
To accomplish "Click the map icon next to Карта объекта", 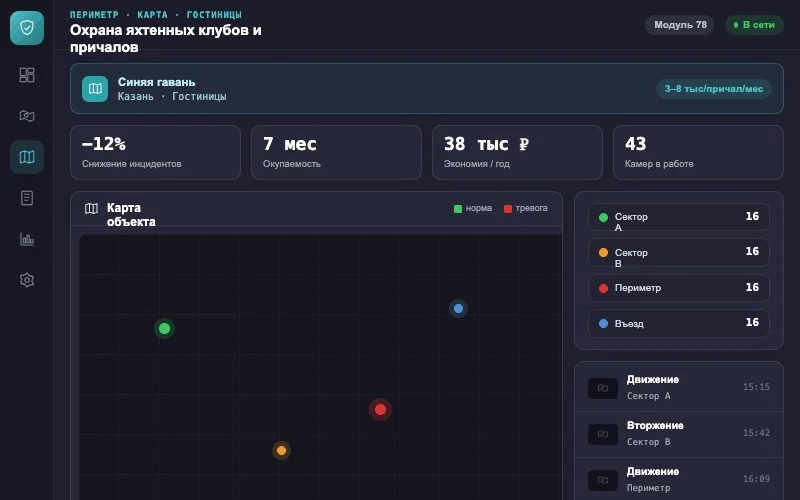I will click(91, 208).
